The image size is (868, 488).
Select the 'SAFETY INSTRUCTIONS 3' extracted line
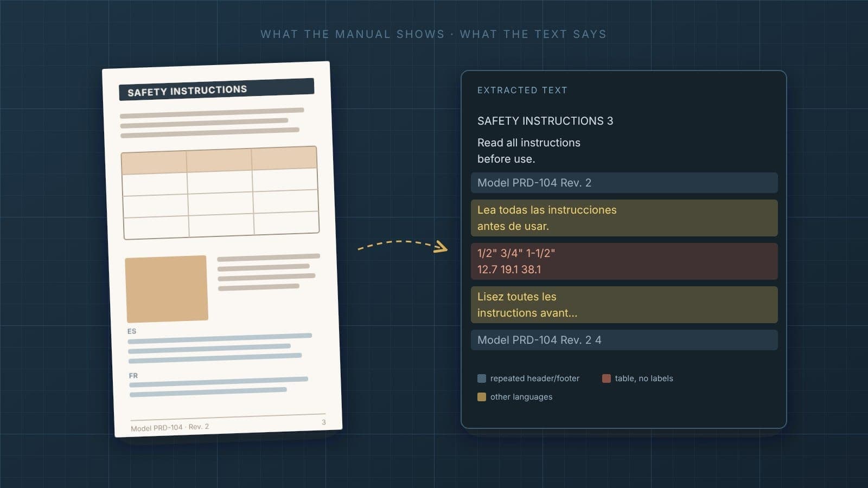pyautogui.click(x=545, y=121)
